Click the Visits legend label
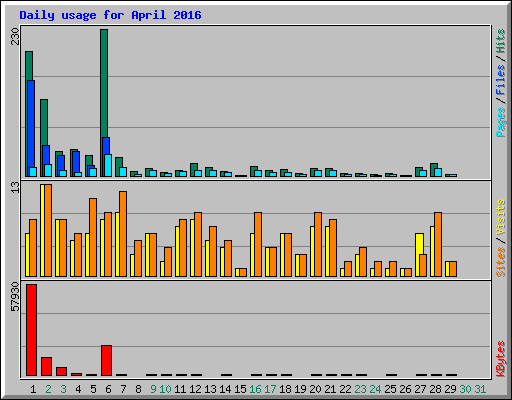 pyautogui.click(x=501, y=217)
